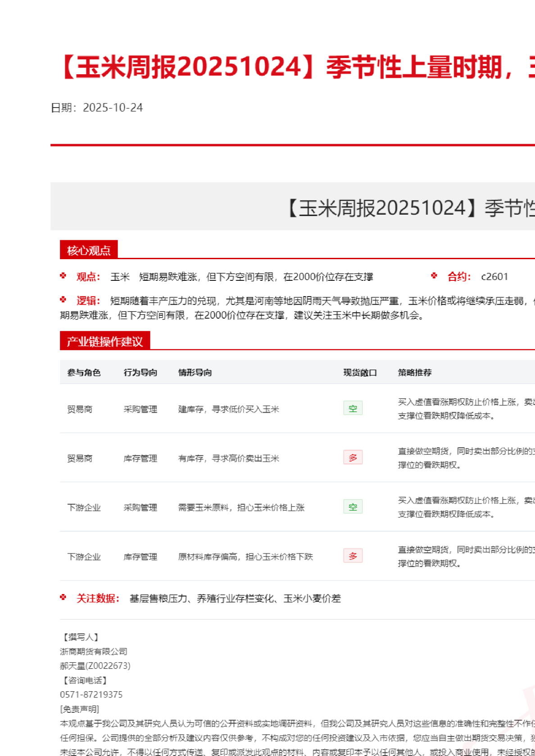Click the red bullet icon before 合约
The width and height of the screenshot is (535, 756).
coord(434,276)
